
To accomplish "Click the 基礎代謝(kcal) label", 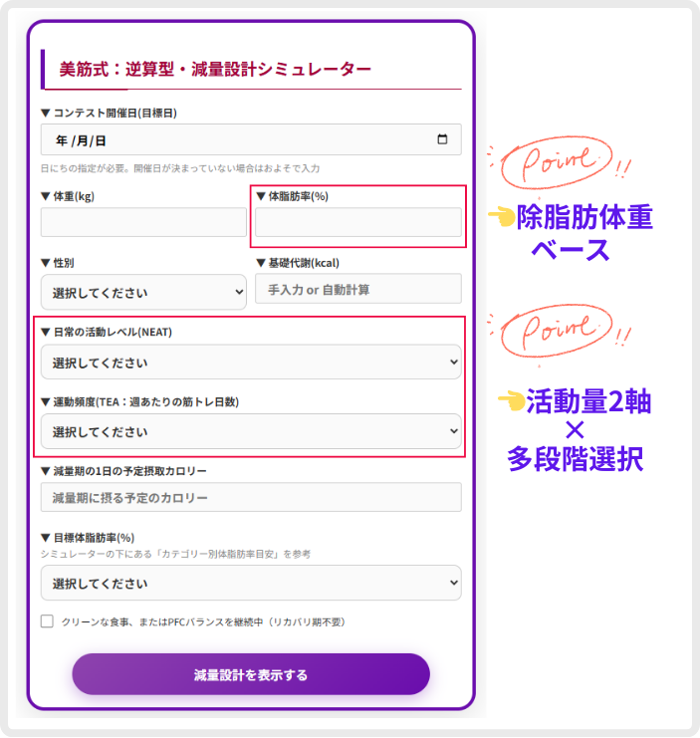I will [298, 263].
